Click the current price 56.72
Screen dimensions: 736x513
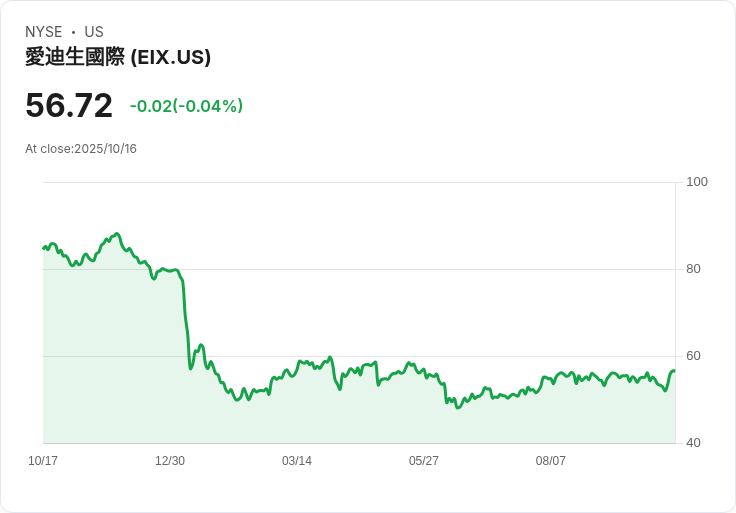pos(69,105)
